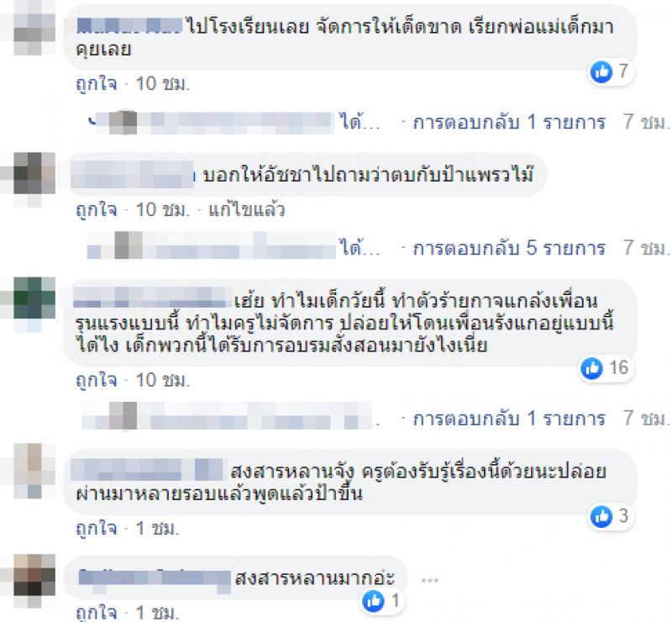
Task: Like the second comment via ถูกใจ
Action: tap(96, 210)
